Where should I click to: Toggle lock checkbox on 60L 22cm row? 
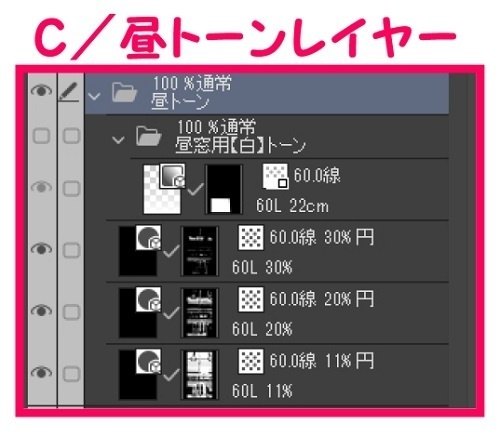[71, 189]
